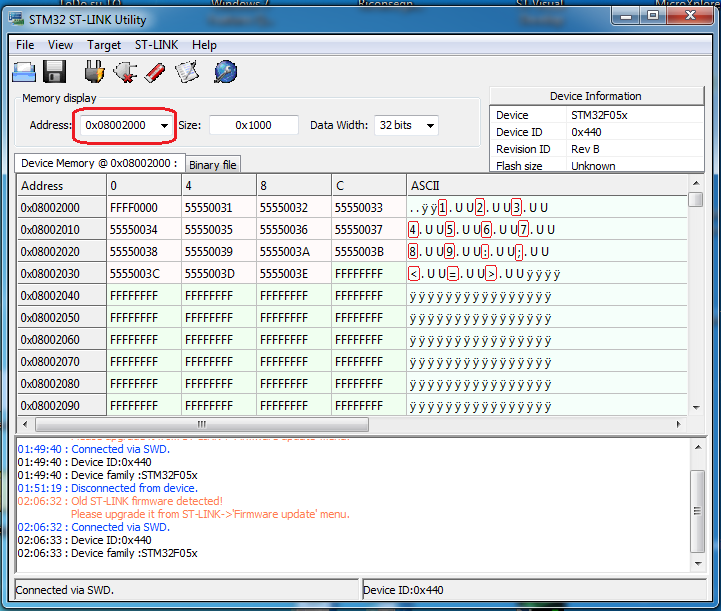The image size is (721, 611).
Task: Click status bar text 'Device ID:0x440'
Action: [403, 590]
